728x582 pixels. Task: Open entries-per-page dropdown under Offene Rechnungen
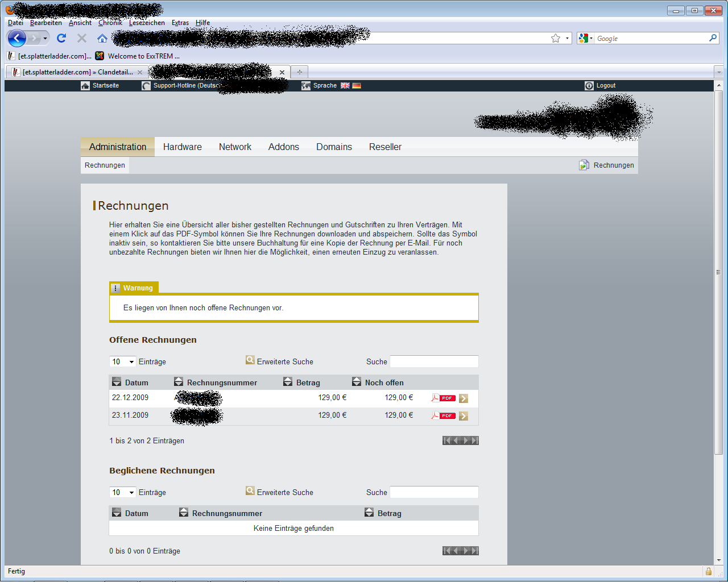point(123,361)
